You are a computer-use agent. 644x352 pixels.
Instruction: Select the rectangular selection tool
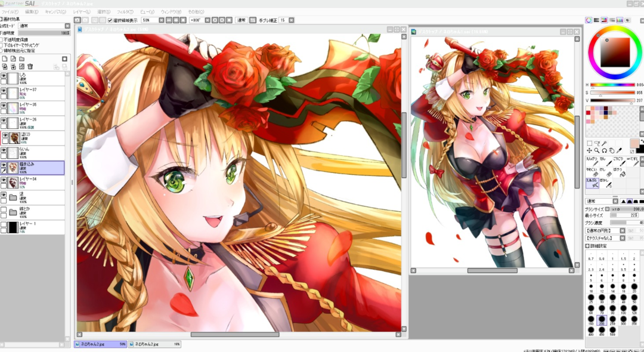click(x=589, y=143)
